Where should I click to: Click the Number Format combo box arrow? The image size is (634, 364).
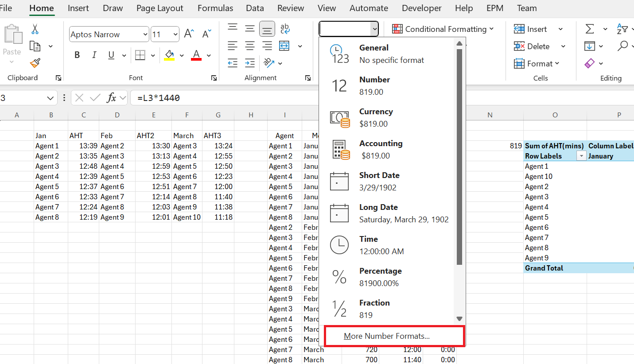(375, 29)
